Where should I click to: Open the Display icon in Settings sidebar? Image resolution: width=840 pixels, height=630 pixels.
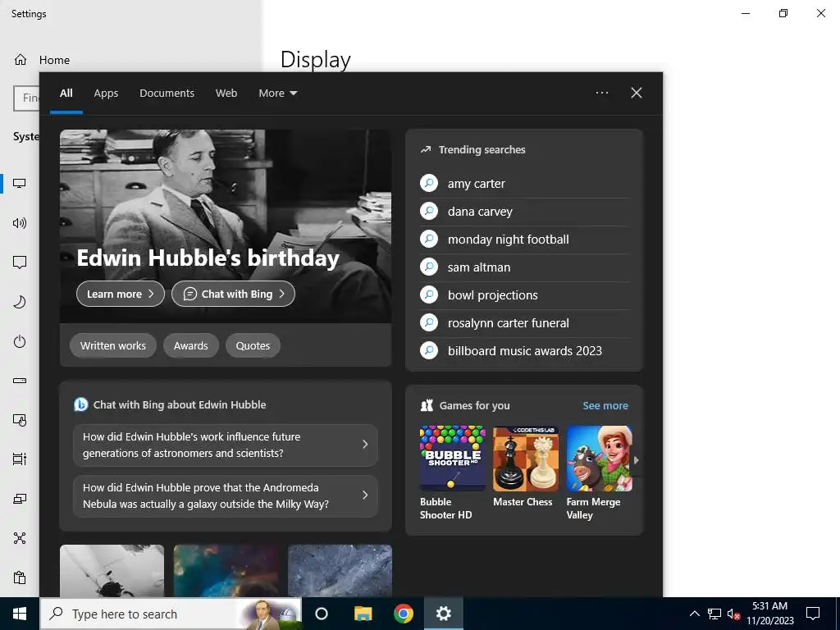(20, 183)
